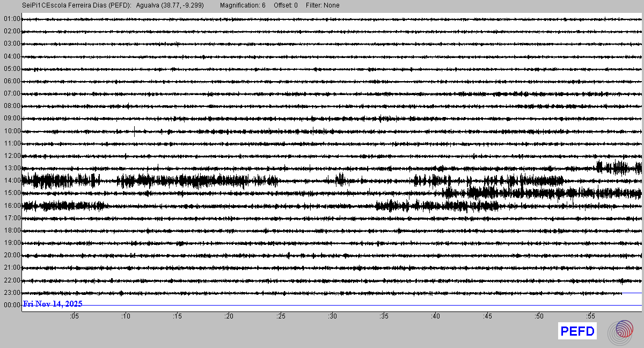The height and width of the screenshot is (348, 644).
Task: Select the 16:00 hour row label
Action: (x=12, y=206)
